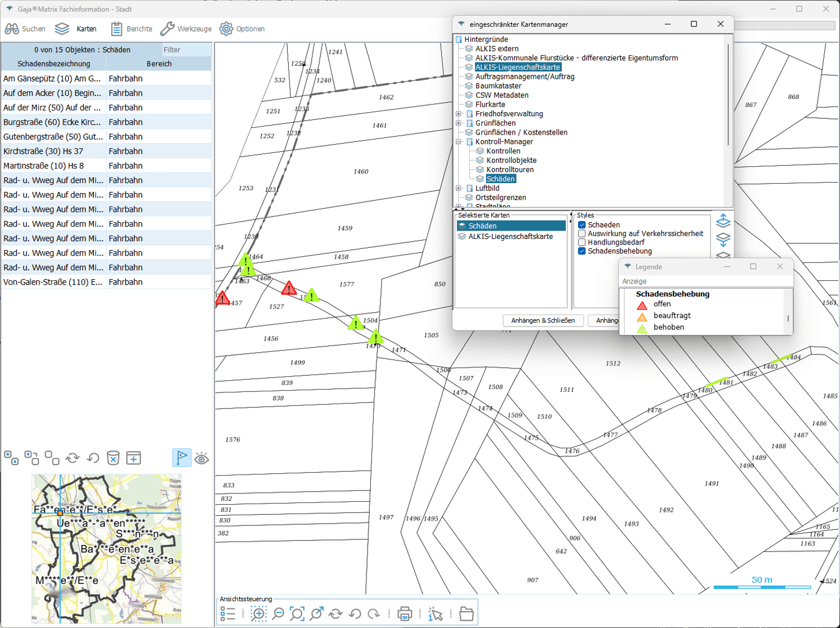Screen dimensions: 840x628
Task: Move the selected map layer up
Action: [x=723, y=220]
